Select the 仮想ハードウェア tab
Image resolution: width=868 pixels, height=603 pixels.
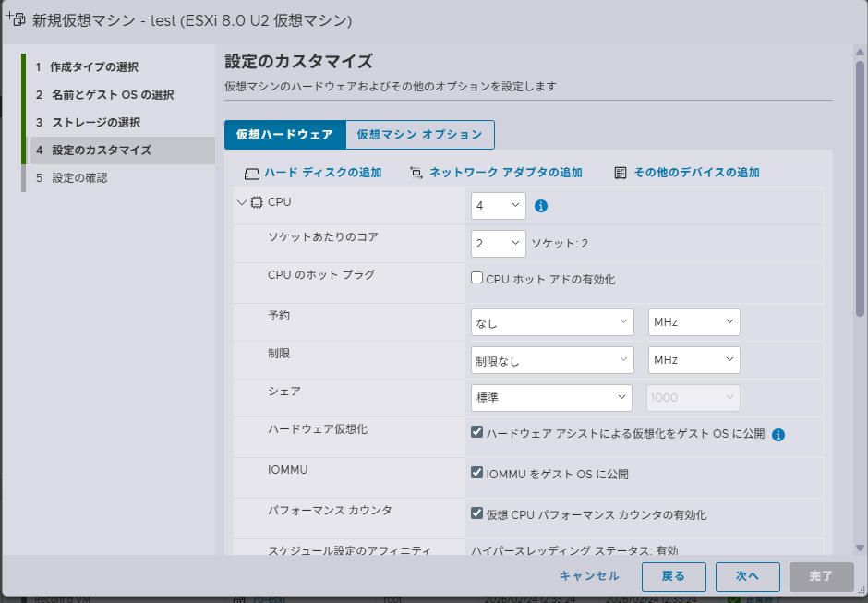pyautogui.click(x=284, y=135)
